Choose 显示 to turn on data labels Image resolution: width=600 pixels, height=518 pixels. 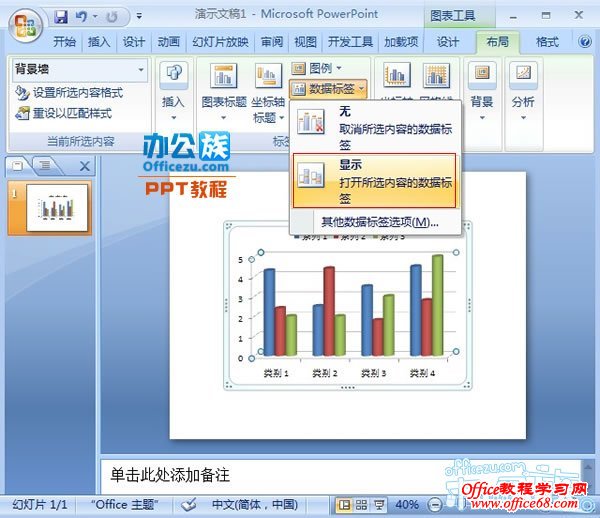click(x=375, y=181)
